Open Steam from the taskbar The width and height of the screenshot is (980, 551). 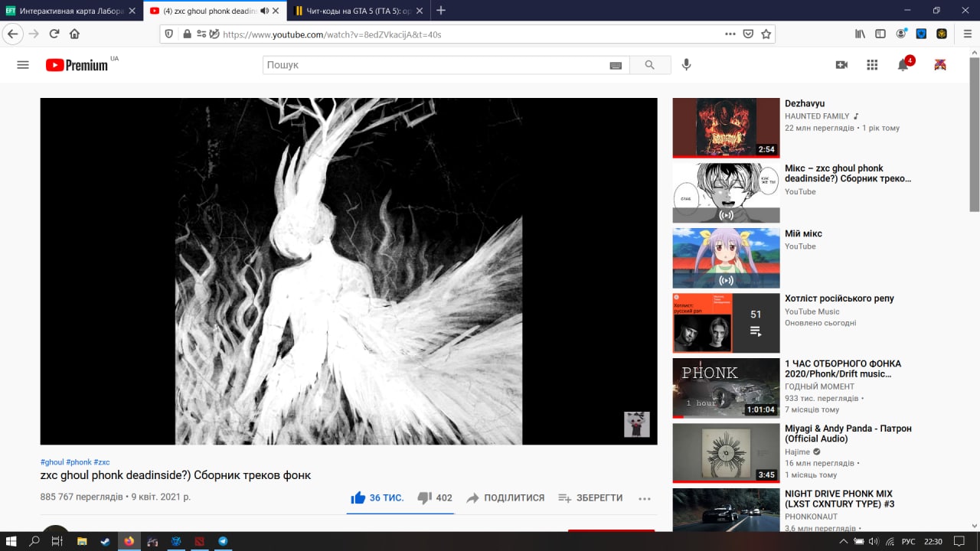(105, 541)
